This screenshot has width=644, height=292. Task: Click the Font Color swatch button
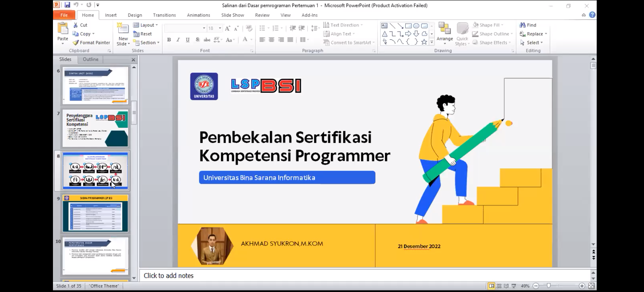click(x=245, y=40)
